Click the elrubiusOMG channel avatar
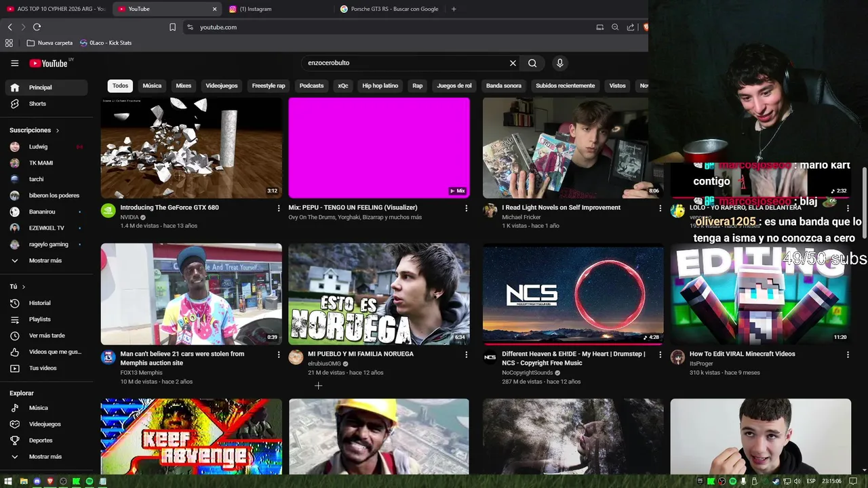The width and height of the screenshot is (868, 488). click(x=296, y=357)
